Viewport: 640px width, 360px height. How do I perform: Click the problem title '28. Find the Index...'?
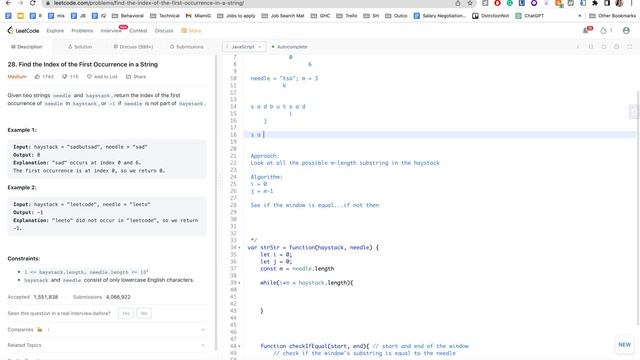point(82,64)
